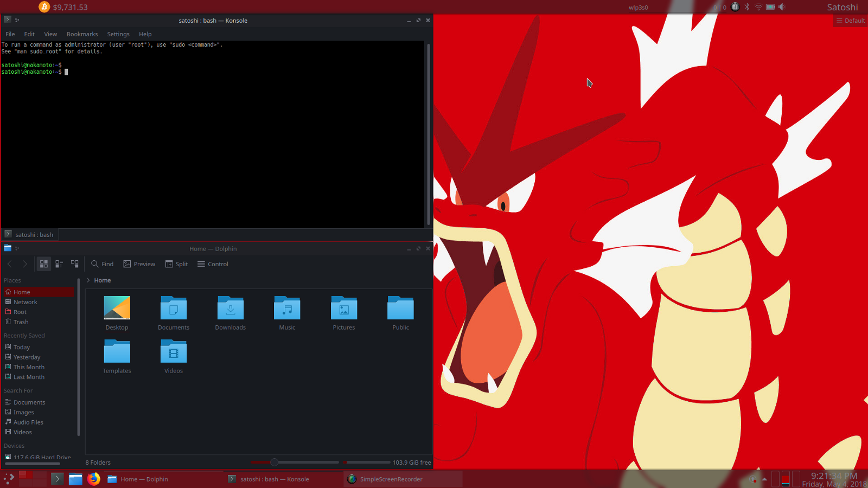This screenshot has height=488, width=868.
Task: Open the Default desktop toolbox menu
Action: [851, 21]
